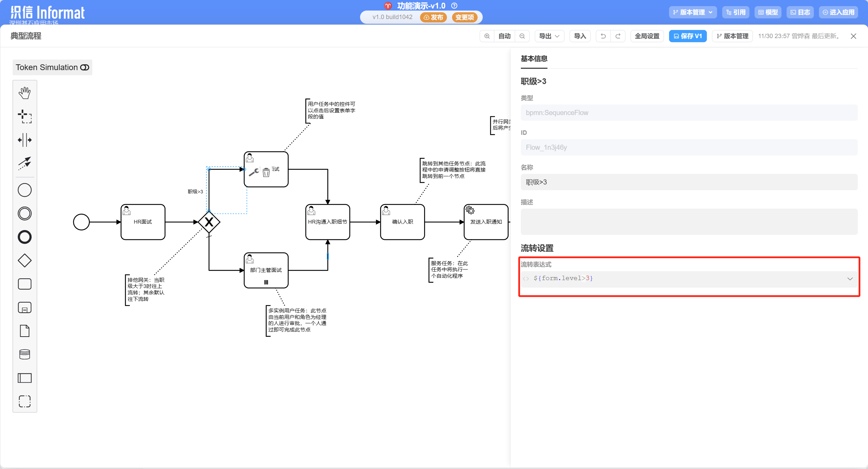This screenshot has height=469, width=868.
Task: Activate the space tool icon
Action: 25,140
